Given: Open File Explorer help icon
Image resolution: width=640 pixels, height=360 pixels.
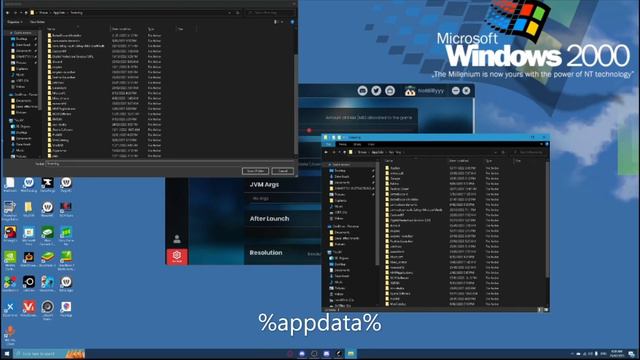Looking at the screenshot, I should pos(547,144).
